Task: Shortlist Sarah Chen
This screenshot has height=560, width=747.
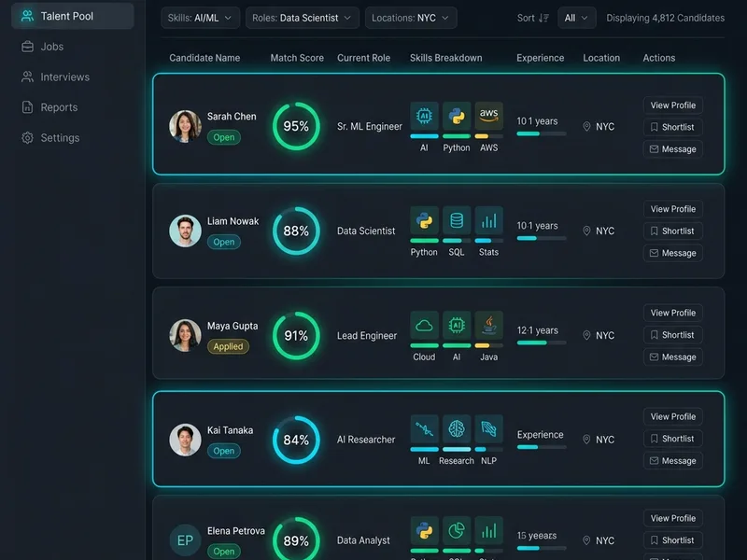Action: tap(672, 127)
